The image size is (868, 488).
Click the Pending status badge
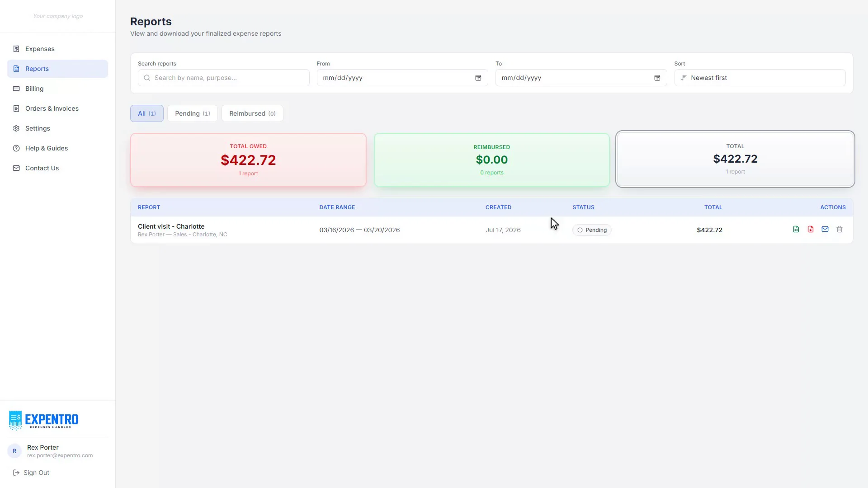[x=592, y=230]
